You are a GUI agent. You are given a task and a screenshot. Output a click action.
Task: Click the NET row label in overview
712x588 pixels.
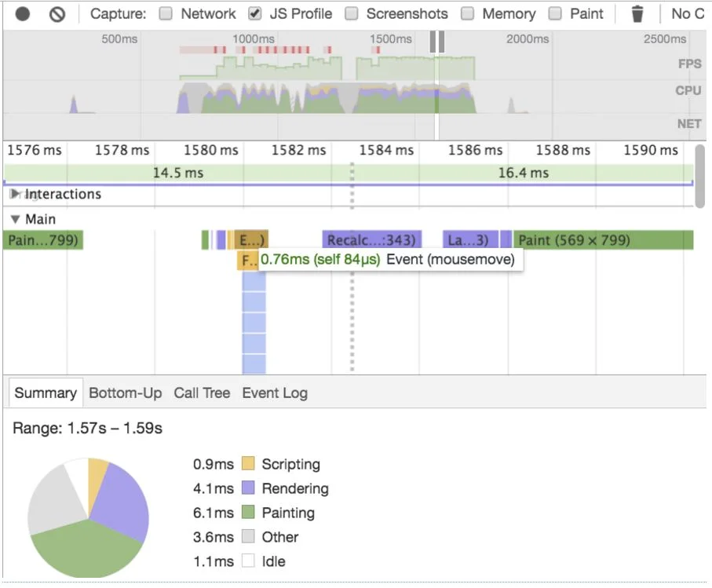pyautogui.click(x=689, y=123)
